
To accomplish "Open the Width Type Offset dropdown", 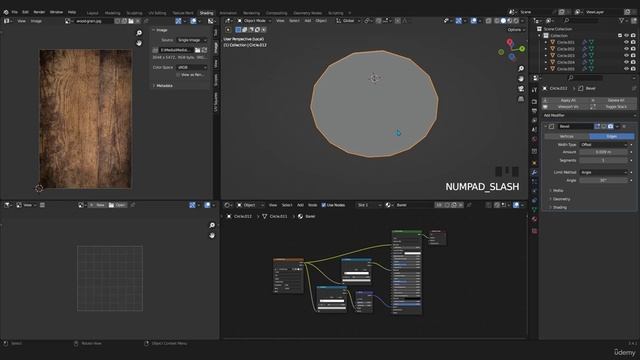I will [603, 145].
